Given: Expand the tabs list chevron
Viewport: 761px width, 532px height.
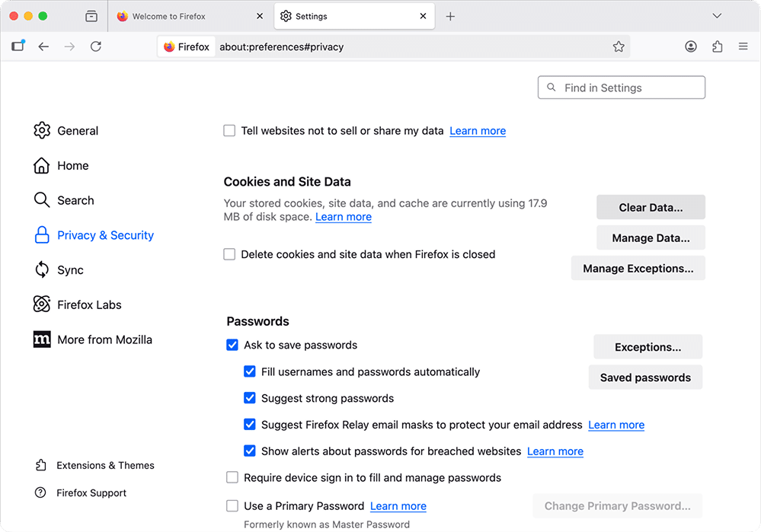Looking at the screenshot, I should (x=717, y=15).
